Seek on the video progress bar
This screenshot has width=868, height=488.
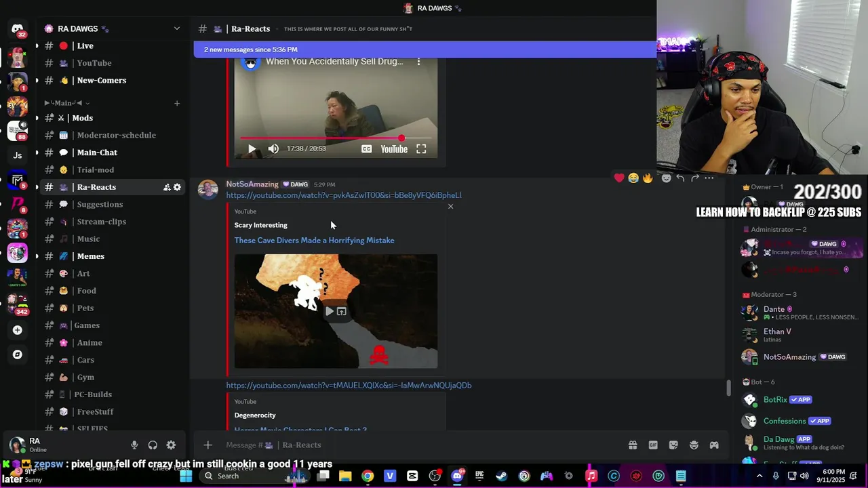[x=336, y=138]
